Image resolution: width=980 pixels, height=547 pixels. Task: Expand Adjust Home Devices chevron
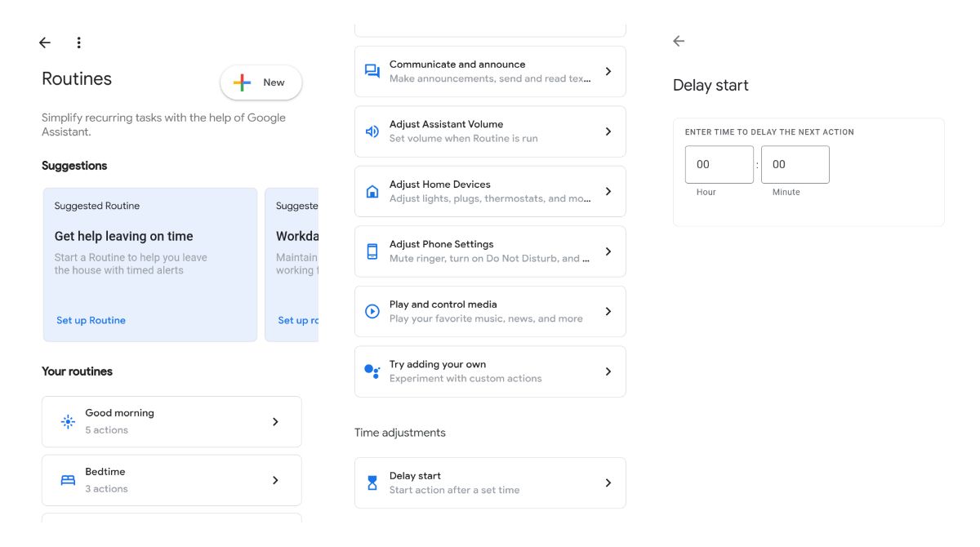click(x=608, y=191)
